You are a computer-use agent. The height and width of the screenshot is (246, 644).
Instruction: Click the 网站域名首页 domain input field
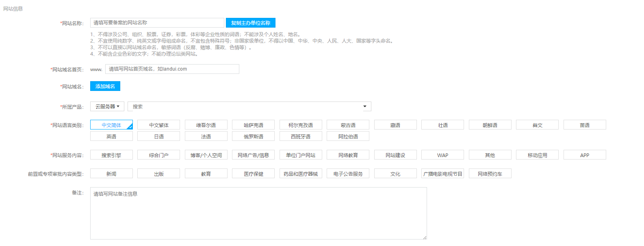point(172,69)
